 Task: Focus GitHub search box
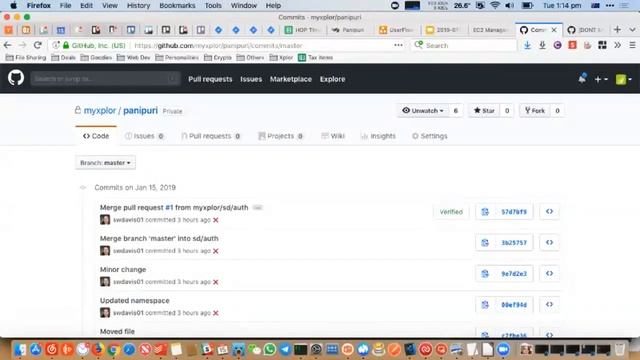click(x=105, y=79)
